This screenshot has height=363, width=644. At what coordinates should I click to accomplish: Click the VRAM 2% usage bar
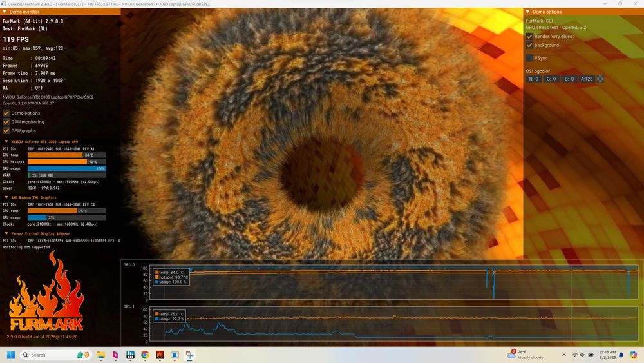[x=66, y=175]
